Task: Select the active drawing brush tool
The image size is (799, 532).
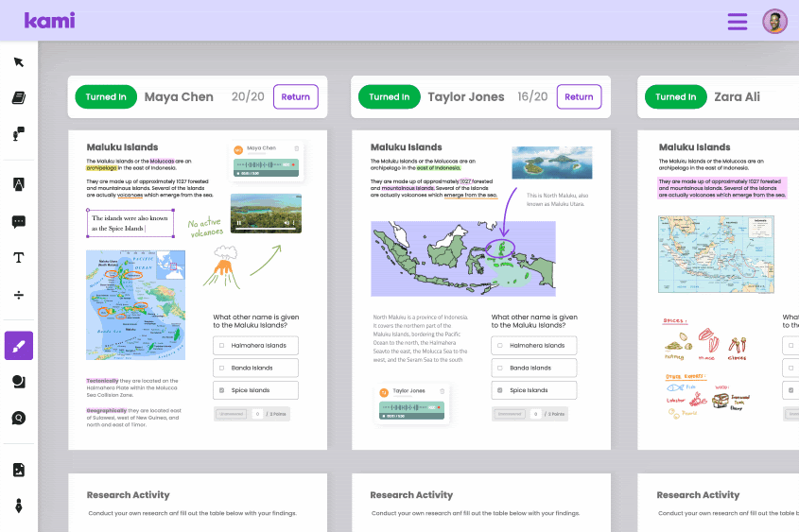Action: point(19,346)
